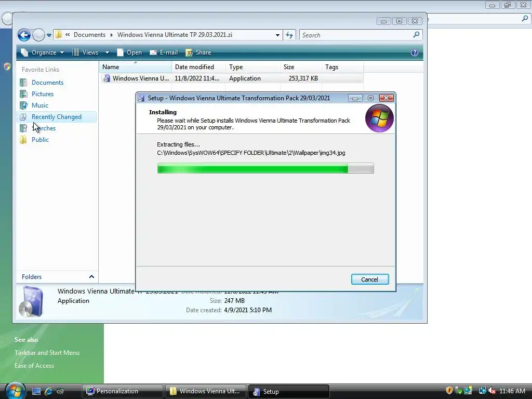Click the Public folder icon in sidebar
Viewport: 532px width, 399px height.
click(23, 140)
